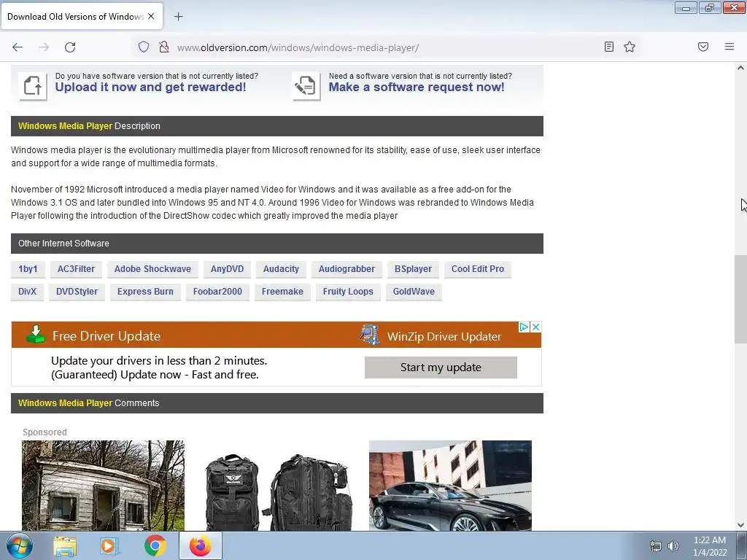Open the Fruity Loops link
The image size is (747, 560).
348,292
